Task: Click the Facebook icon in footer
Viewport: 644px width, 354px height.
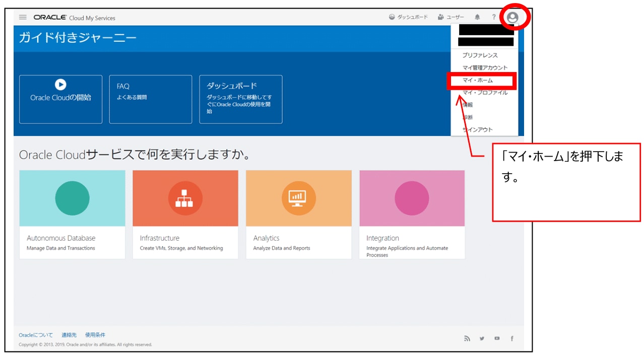Action: pyautogui.click(x=512, y=338)
